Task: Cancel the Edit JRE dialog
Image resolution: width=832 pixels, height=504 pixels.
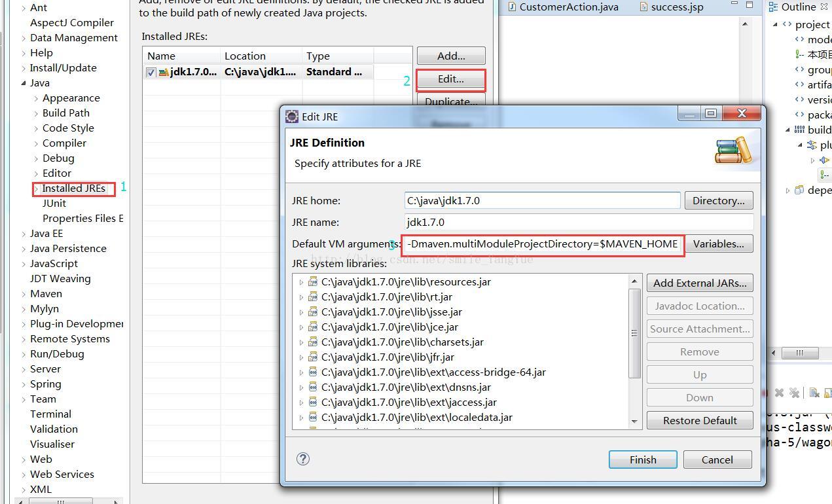Action: [x=717, y=459]
